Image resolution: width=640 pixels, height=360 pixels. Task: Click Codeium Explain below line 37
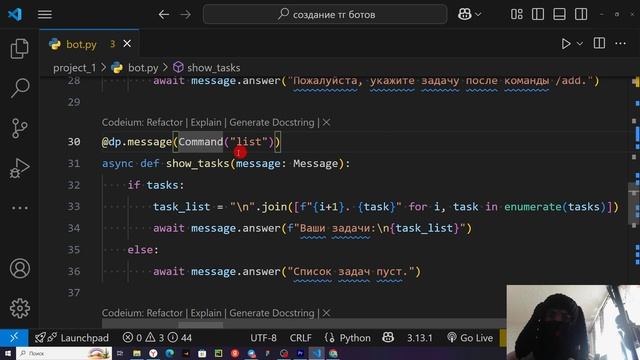point(206,313)
